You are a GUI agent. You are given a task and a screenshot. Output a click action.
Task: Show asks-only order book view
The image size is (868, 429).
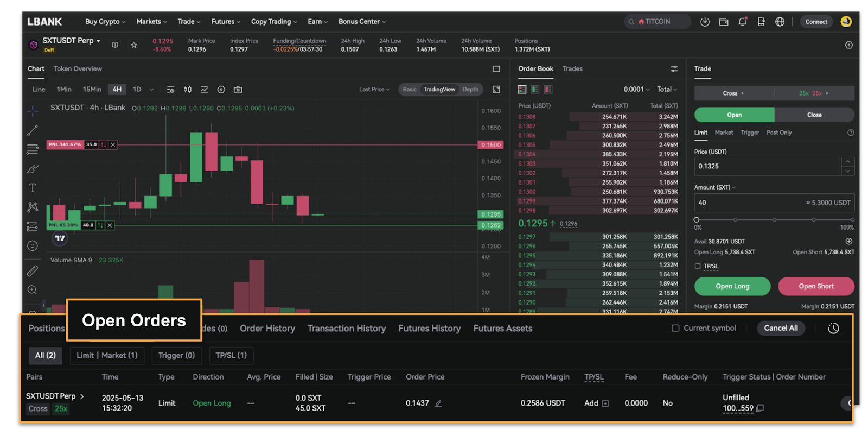pos(548,90)
